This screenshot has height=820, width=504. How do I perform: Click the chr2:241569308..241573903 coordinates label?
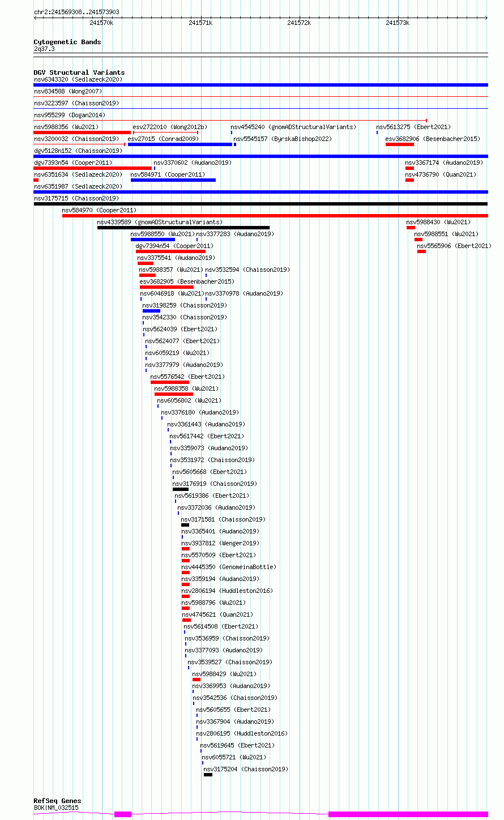(x=76, y=12)
